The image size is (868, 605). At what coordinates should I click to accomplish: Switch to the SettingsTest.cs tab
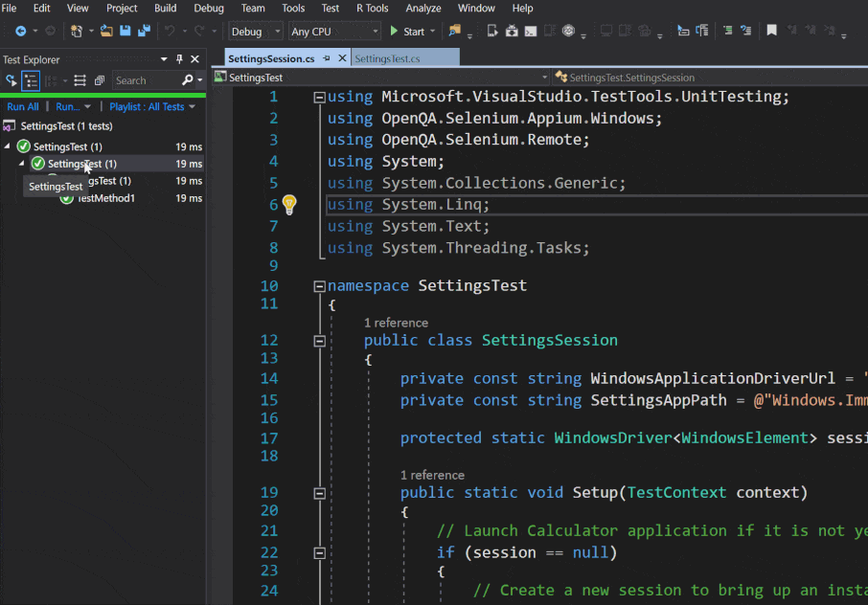click(x=387, y=59)
